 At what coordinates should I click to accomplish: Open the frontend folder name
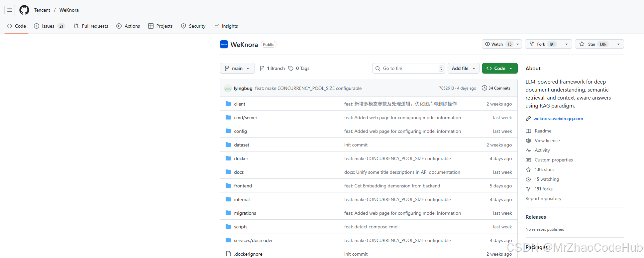[243, 186]
